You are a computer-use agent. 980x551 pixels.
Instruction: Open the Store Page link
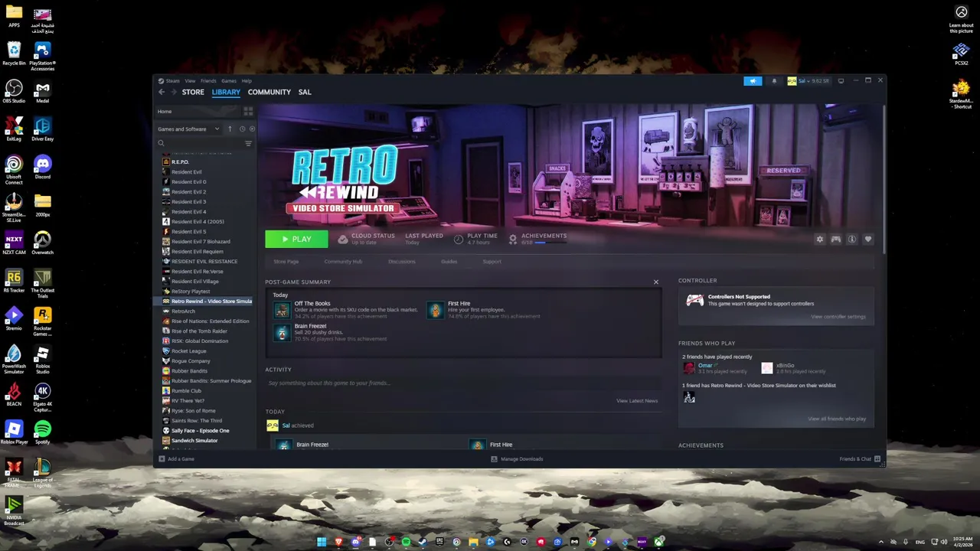click(x=286, y=262)
